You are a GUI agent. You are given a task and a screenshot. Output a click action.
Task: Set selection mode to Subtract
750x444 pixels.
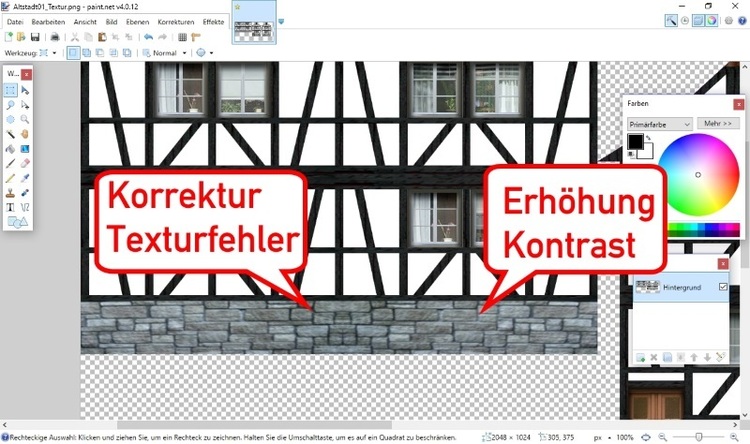click(x=100, y=53)
